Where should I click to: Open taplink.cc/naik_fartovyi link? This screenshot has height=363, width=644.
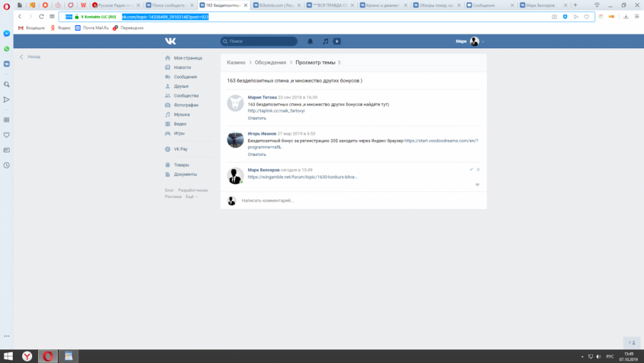point(276,111)
